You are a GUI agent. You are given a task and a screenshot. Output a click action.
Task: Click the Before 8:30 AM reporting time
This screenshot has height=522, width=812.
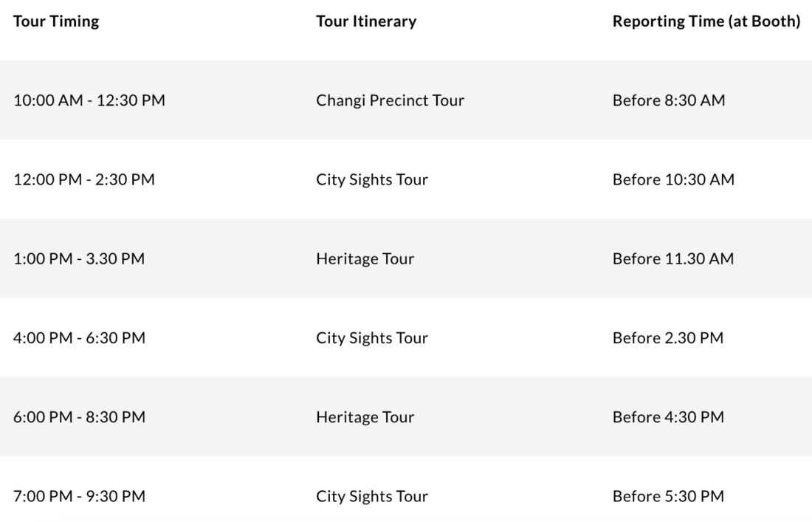[668, 100]
